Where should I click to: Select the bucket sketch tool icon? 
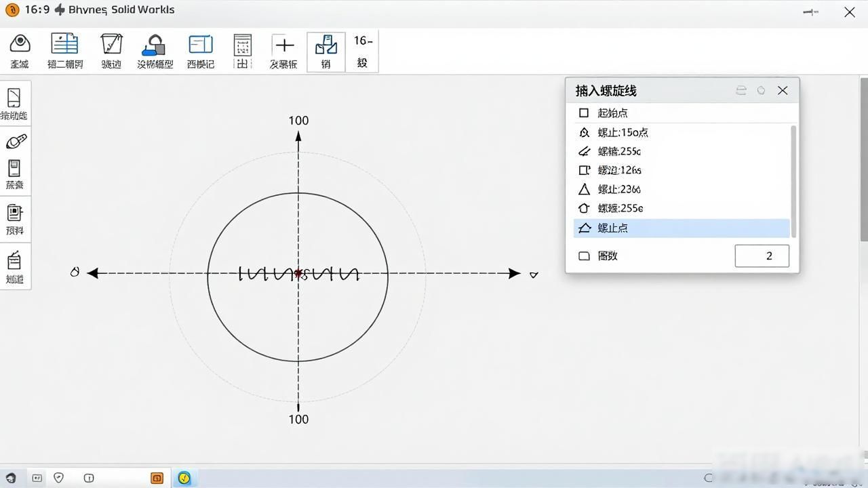[111, 43]
